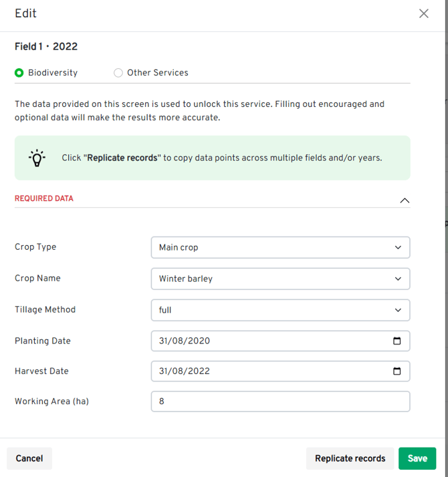The height and width of the screenshot is (477, 448).
Task: Select the Other Services radio option
Action: [118, 73]
